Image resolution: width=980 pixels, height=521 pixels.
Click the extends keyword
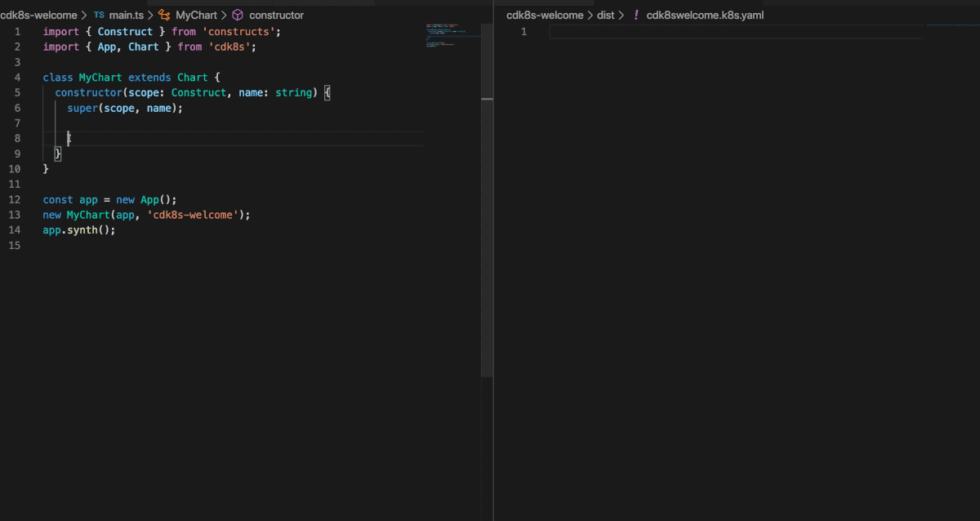pos(149,77)
